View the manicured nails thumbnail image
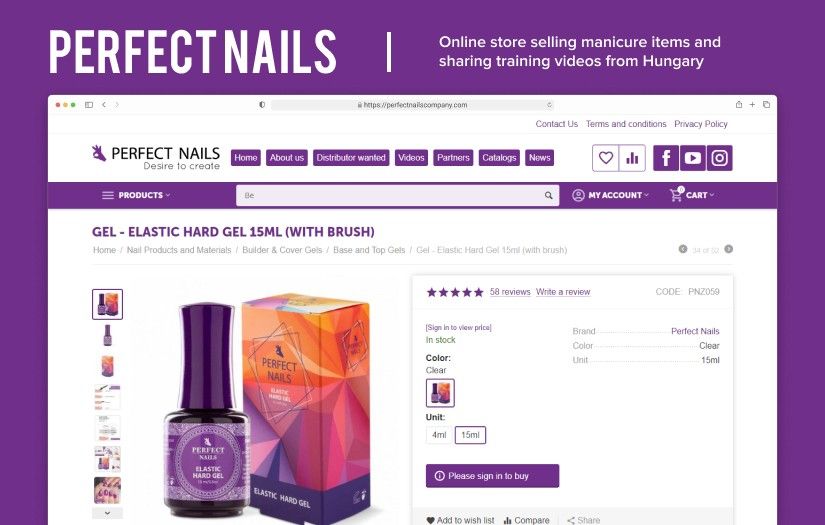This screenshot has width=825, height=525. pos(107,490)
